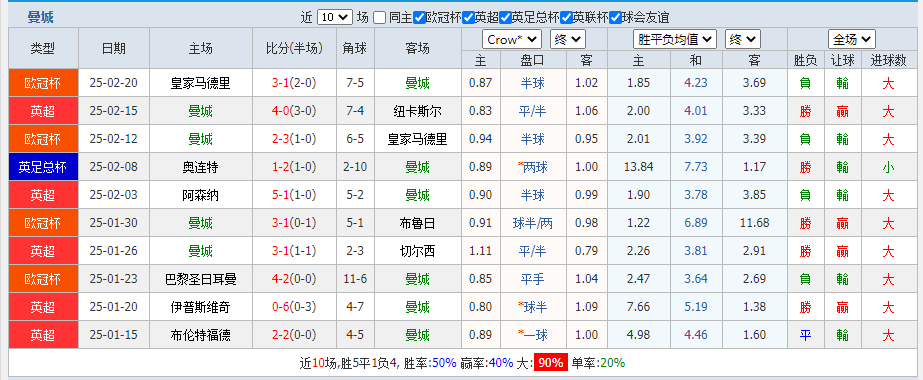
Task: Uncheck the 英足总杯 filter checkbox
Action: 505,18
